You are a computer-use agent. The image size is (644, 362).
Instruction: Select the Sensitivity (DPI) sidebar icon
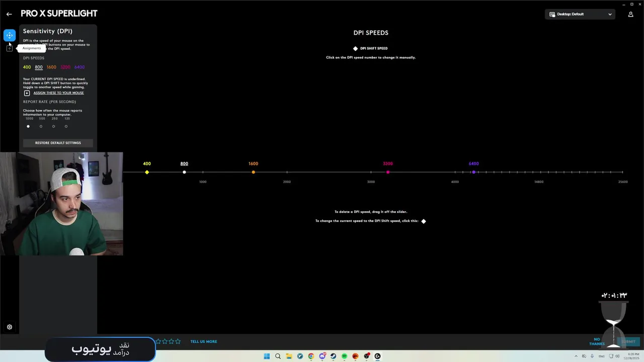pyautogui.click(x=9, y=35)
